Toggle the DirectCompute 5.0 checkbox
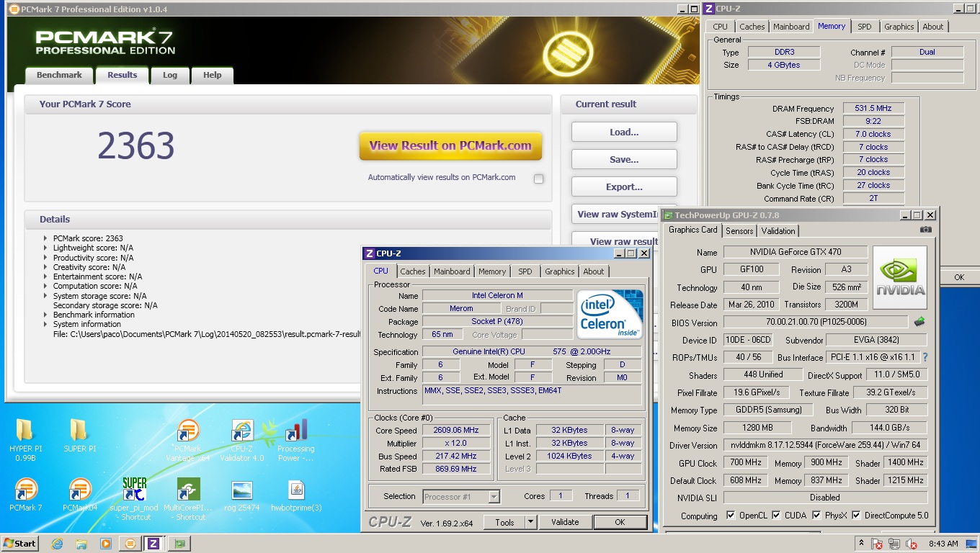This screenshot has width=980, height=553. click(x=856, y=516)
